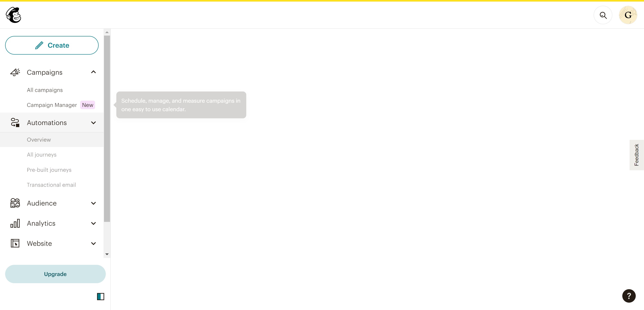This screenshot has width=644, height=310.
Task: Expand the Analytics section chevron
Action: 93,223
